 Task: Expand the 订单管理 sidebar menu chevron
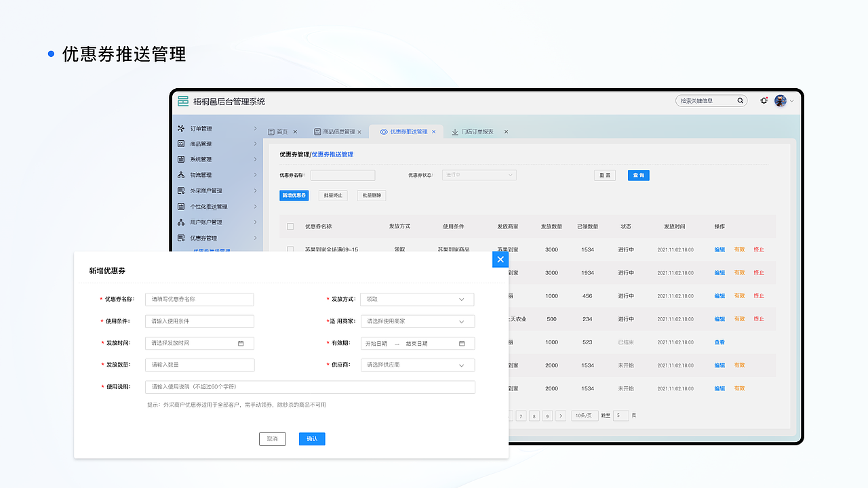(255, 128)
